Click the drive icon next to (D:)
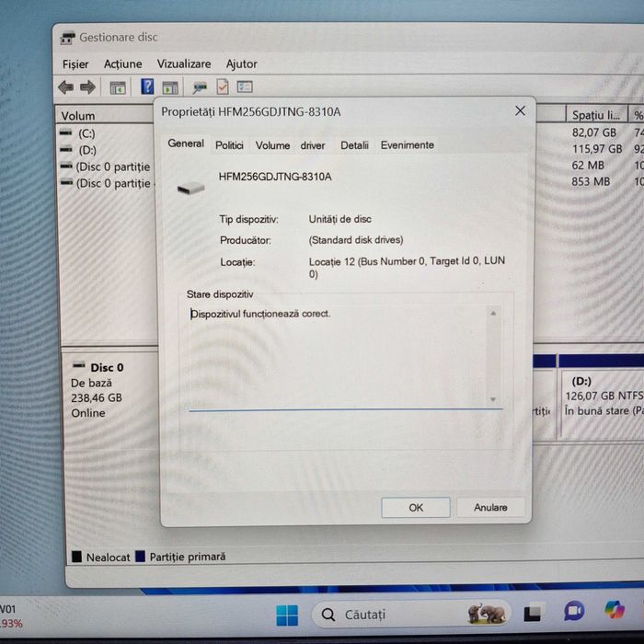 (65, 149)
